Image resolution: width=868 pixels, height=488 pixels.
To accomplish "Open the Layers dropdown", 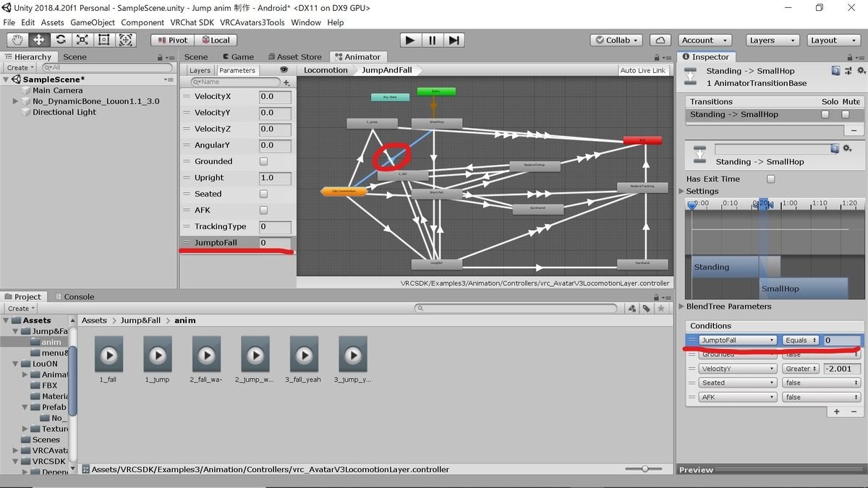I will click(x=773, y=40).
